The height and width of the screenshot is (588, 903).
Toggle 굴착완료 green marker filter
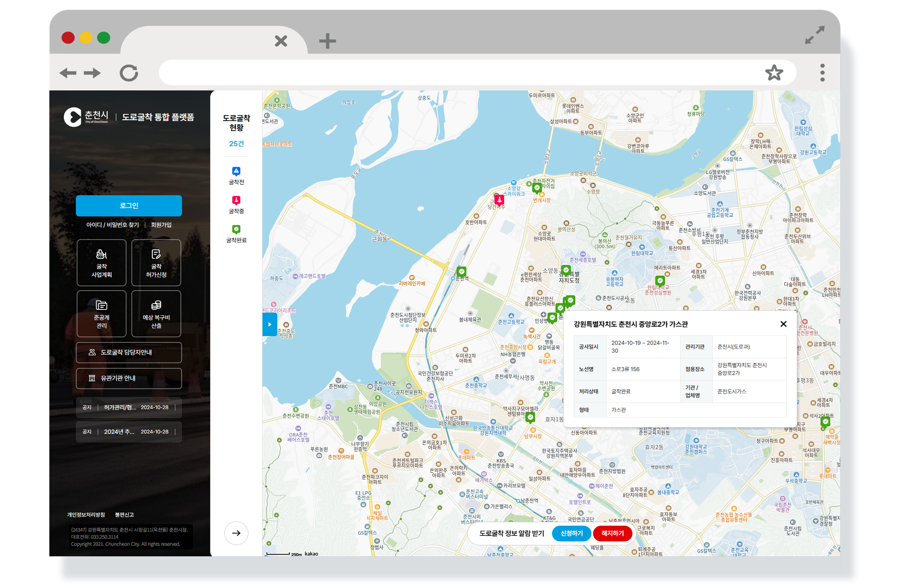[236, 234]
